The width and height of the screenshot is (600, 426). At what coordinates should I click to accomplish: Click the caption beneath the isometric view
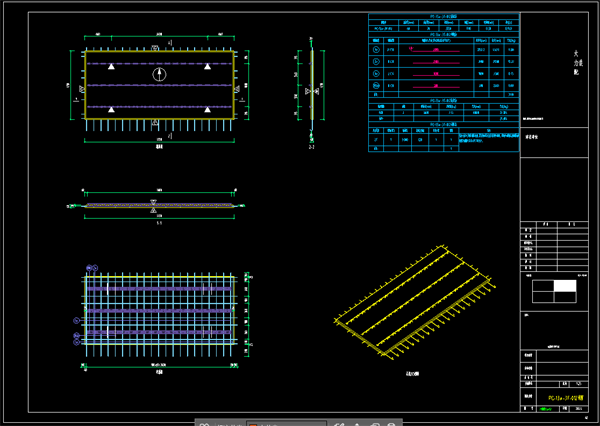coord(412,374)
